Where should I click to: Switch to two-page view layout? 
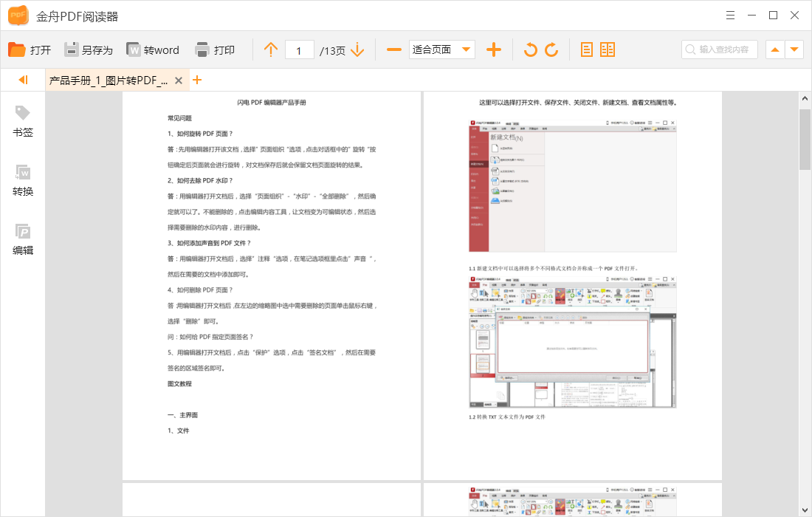[x=608, y=49]
